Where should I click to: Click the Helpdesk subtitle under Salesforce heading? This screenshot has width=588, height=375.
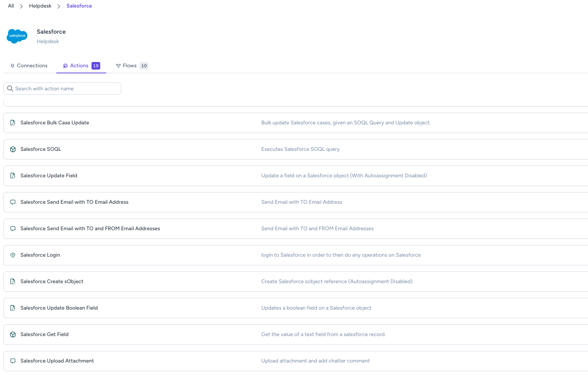coord(48,42)
